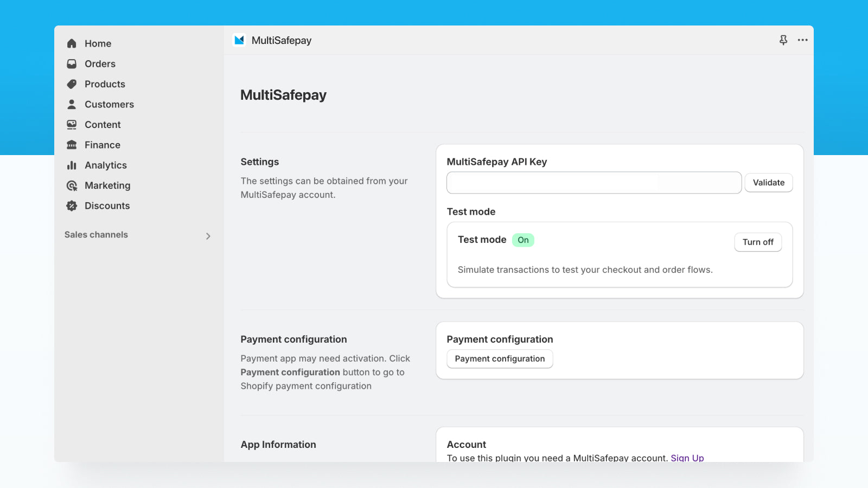Navigate to Content

coord(103,125)
